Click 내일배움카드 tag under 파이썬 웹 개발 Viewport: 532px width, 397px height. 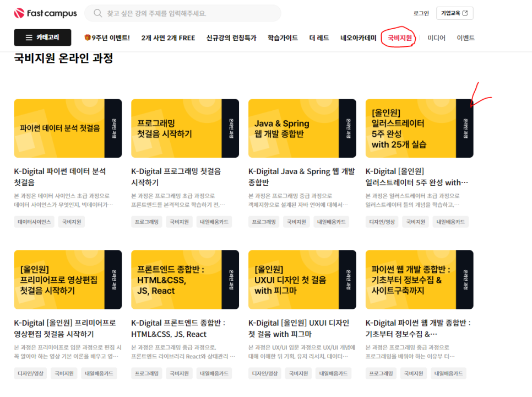(448, 373)
